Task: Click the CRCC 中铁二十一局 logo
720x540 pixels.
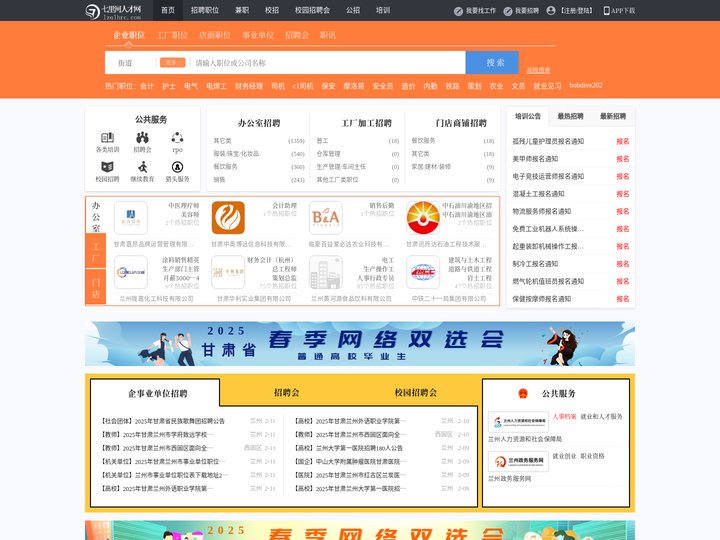Action: click(x=423, y=272)
